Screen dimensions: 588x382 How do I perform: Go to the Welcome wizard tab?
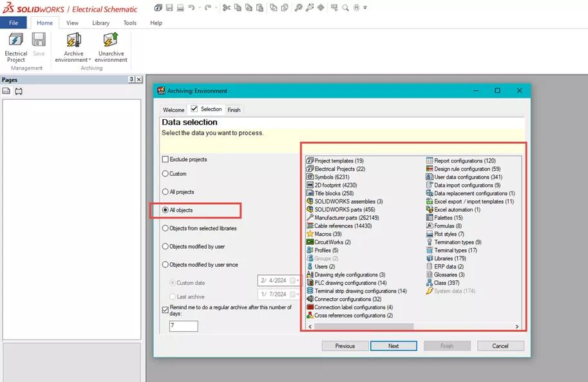(174, 110)
